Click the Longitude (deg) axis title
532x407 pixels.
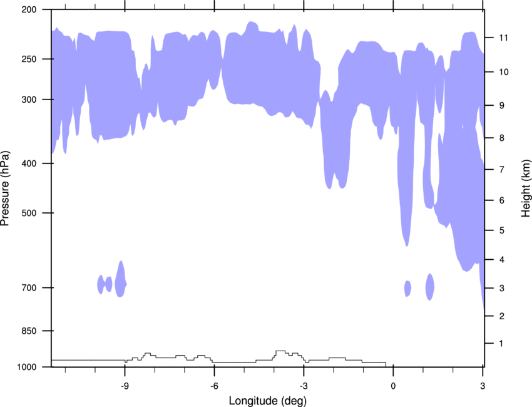(x=268, y=401)
